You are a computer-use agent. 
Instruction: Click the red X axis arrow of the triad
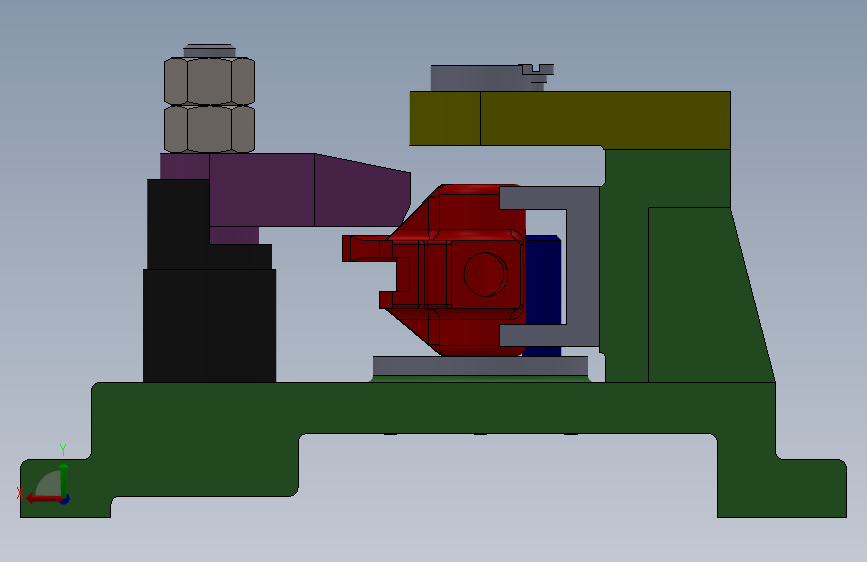[44, 499]
